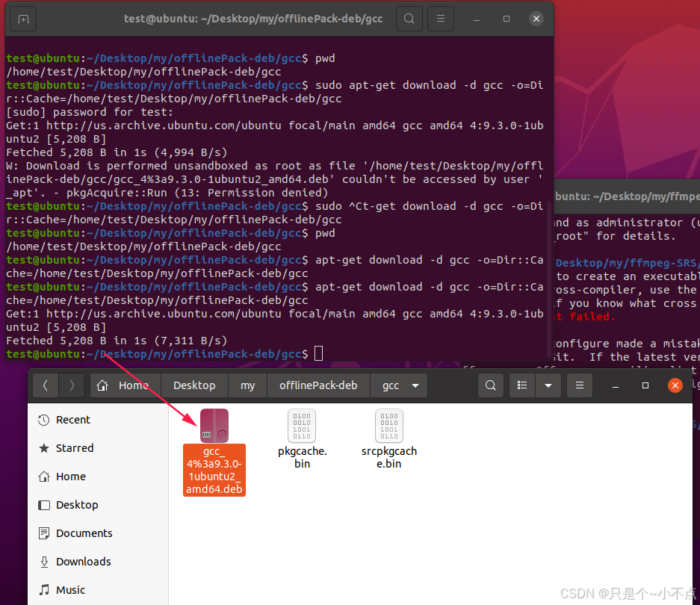
Task: Select the gcc deb package file icon
Action: [214, 426]
